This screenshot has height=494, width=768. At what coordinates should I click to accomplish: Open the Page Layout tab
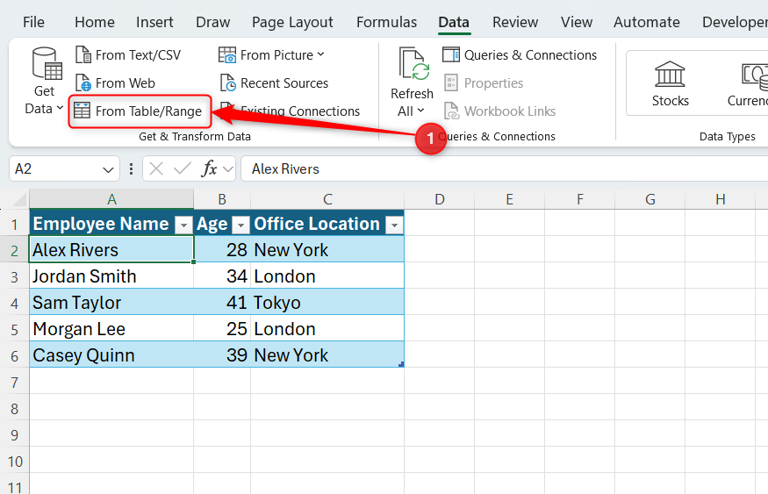292,22
